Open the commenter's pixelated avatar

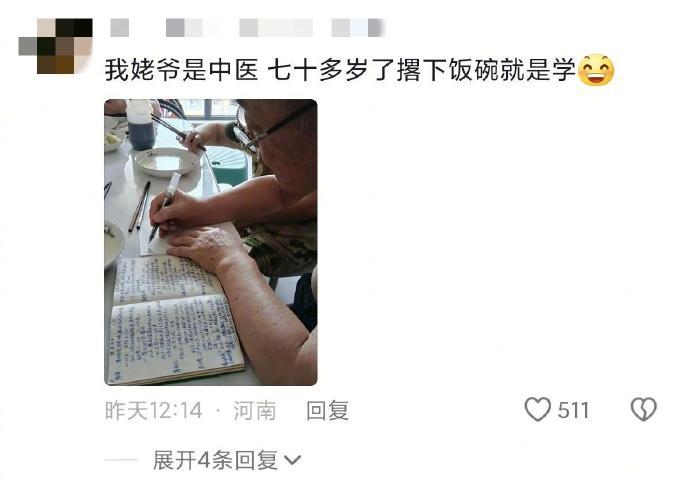point(55,46)
